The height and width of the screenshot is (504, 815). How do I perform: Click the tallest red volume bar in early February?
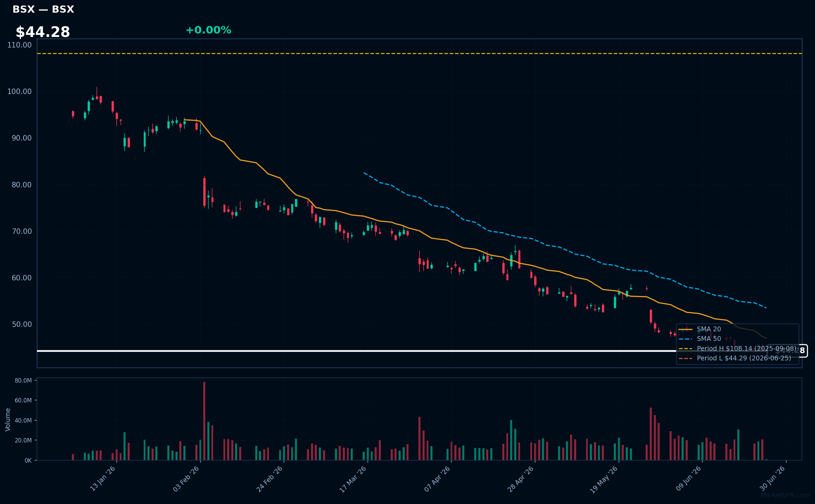point(204,421)
